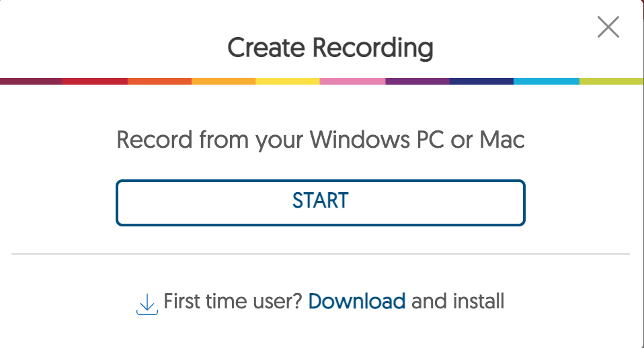Select the purple color bar segment
The width and height of the screenshot is (644, 348).
pos(417,81)
